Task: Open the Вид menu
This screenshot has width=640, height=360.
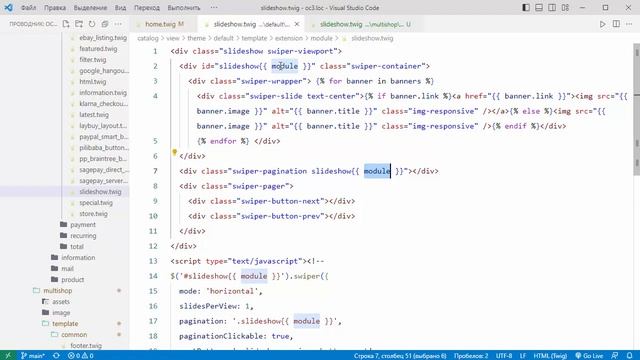Action: pyautogui.click(x=120, y=8)
